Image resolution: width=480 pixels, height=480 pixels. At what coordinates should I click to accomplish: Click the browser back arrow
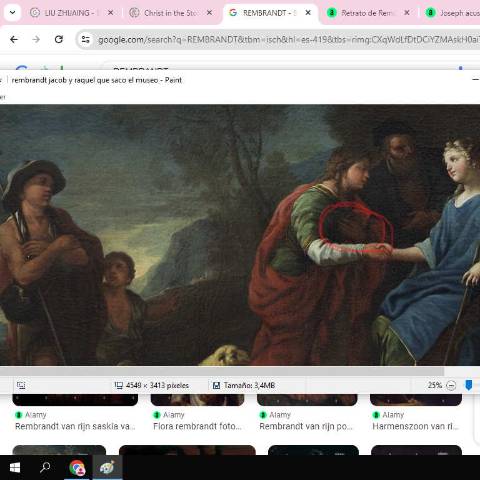[x=14, y=40]
